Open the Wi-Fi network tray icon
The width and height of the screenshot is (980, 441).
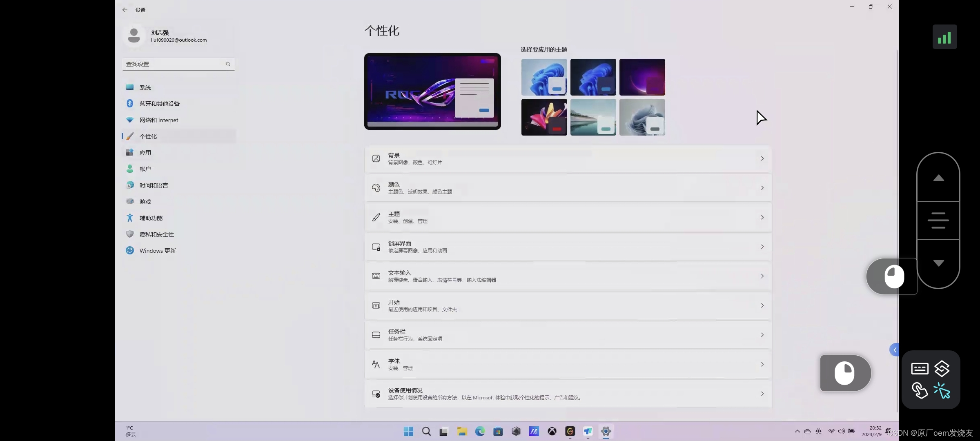(831, 431)
